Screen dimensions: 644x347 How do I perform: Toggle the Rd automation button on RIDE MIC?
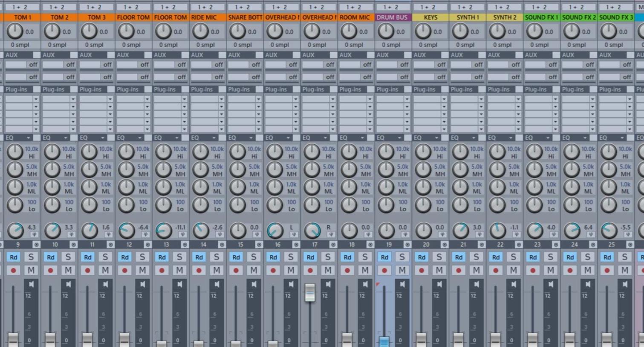pos(199,257)
